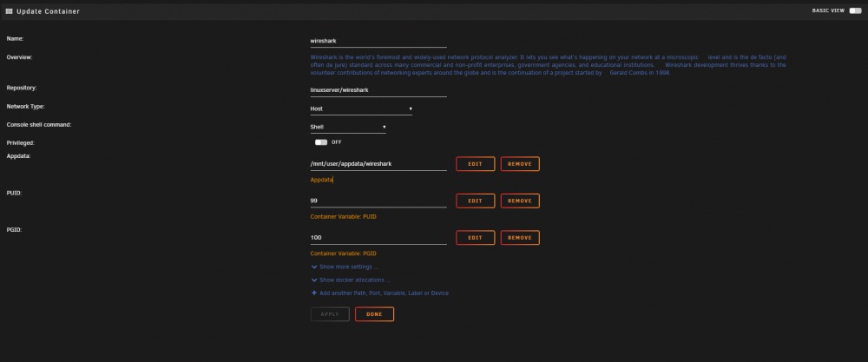Click Add another Path, Port, Variable link
The width and height of the screenshot is (868, 362).
click(384, 293)
